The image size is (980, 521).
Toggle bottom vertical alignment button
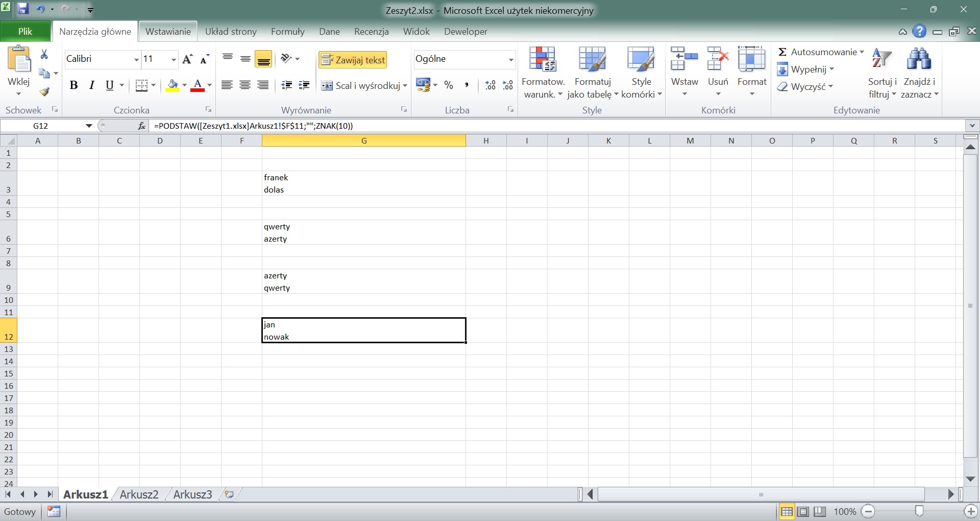click(x=263, y=60)
